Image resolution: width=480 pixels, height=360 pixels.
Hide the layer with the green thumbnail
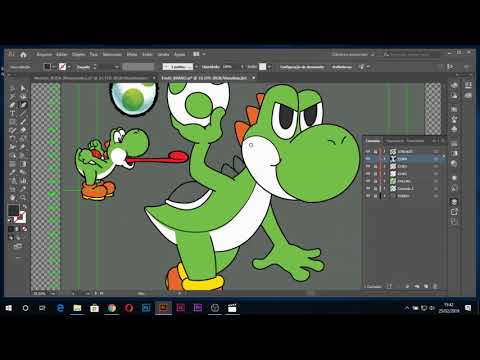click(x=368, y=181)
